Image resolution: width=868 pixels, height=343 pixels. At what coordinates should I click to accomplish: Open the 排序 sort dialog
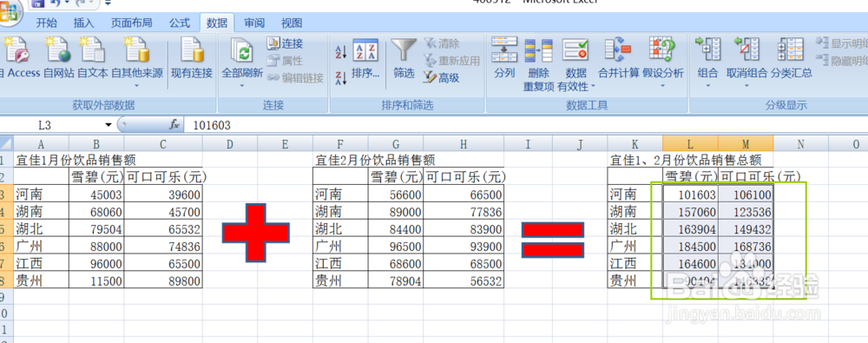pyautogui.click(x=365, y=59)
